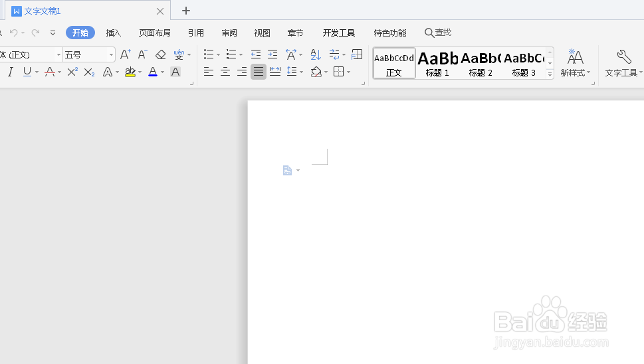Apply the superscript X² icon
This screenshot has height=364, width=644.
(x=72, y=72)
